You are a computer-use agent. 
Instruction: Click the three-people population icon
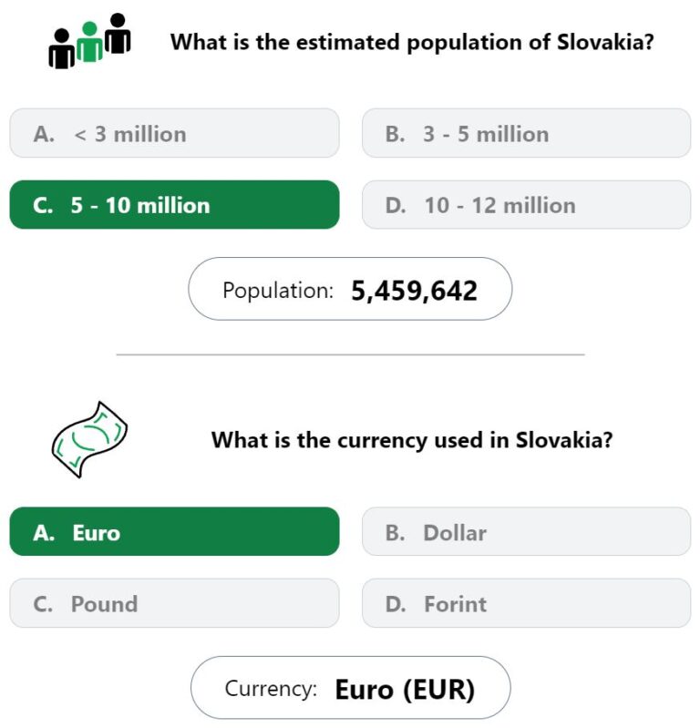pos(89,41)
